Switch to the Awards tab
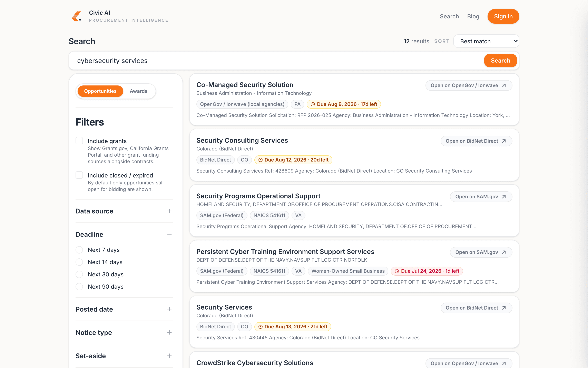Viewport: 588px width, 368px height. click(x=138, y=91)
